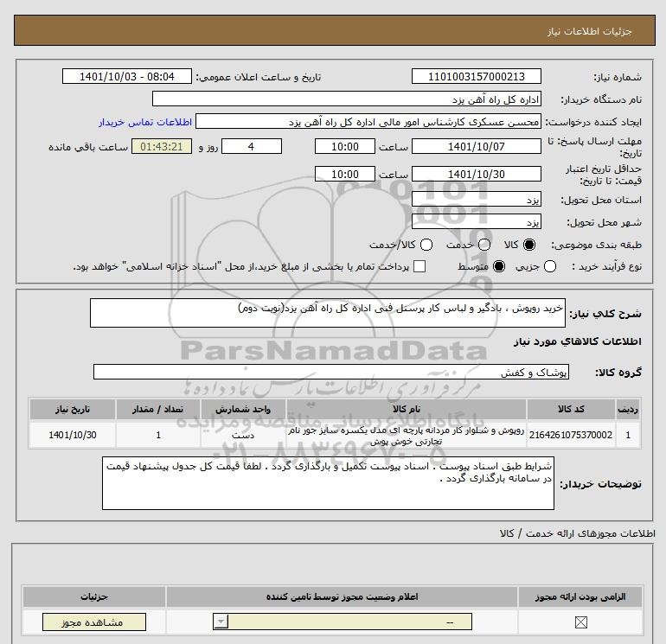The height and width of the screenshot is (644, 666).
Task: Click the buyer organization name field
Action: pyautogui.click(x=346, y=99)
